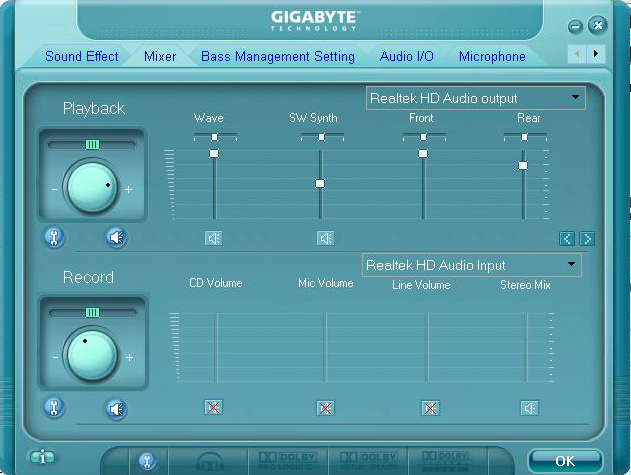Click the Dolby headphone icon
The image size is (631, 475).
point(209,461)
